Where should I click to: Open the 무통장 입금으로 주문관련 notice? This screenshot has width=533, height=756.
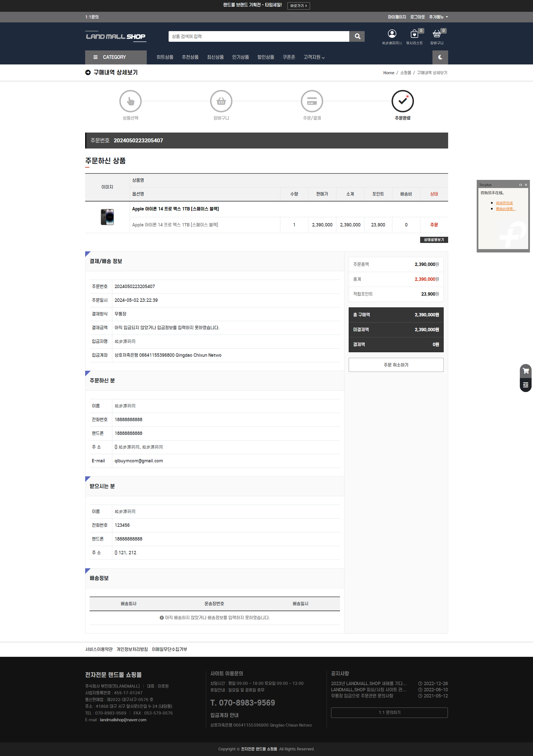pos(362,696)
